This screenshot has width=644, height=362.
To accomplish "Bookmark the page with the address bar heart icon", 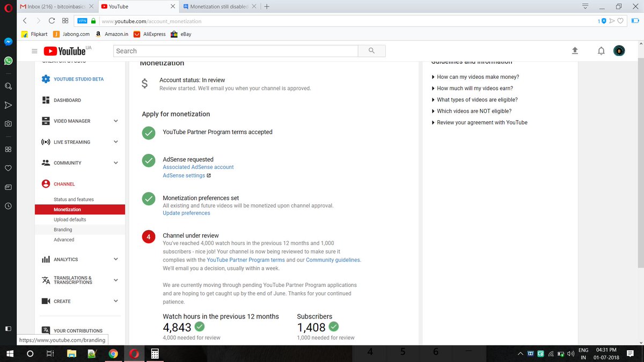I will tap(621, 21).
